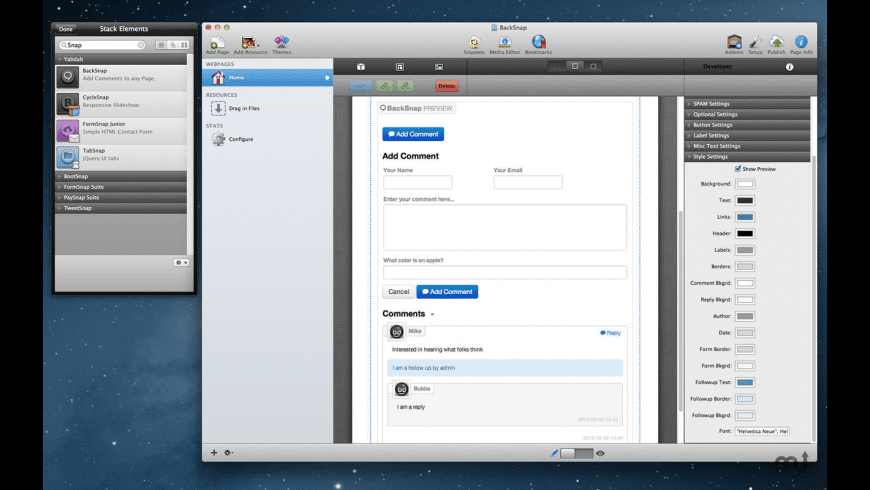870x490 pixels.
Task: Expand Button Settings section
Action: 747,125
